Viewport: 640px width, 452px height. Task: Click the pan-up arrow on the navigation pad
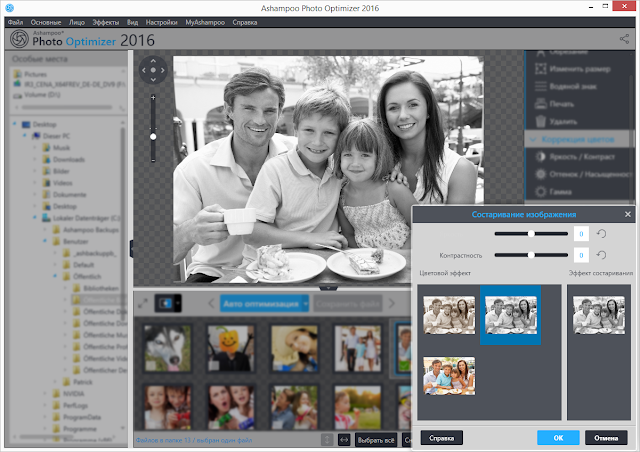[x=153, y=61]
